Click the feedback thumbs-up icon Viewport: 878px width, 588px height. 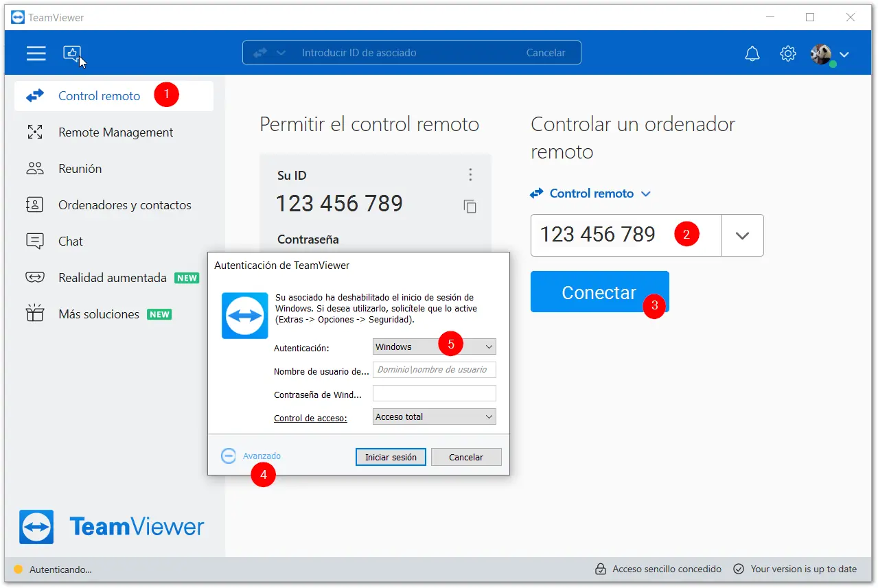tap(72, 53)
